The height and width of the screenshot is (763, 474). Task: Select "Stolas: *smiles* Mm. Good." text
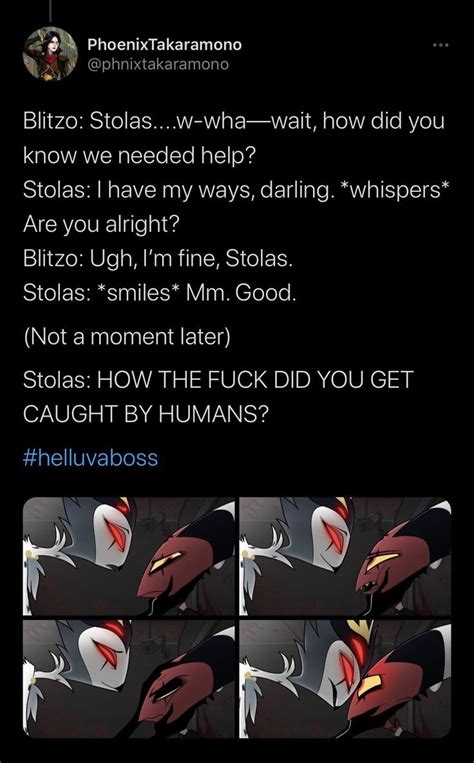[x=159, y=293]
